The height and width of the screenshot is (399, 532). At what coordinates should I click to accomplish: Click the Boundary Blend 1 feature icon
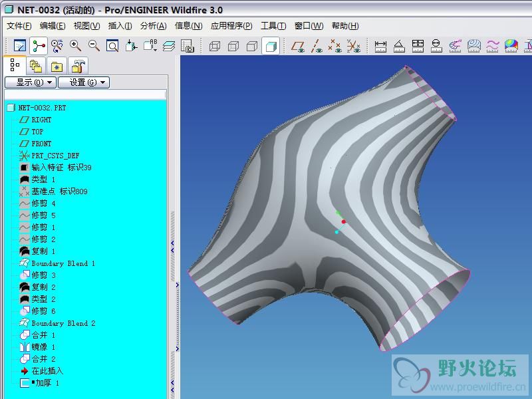point(25,263)
